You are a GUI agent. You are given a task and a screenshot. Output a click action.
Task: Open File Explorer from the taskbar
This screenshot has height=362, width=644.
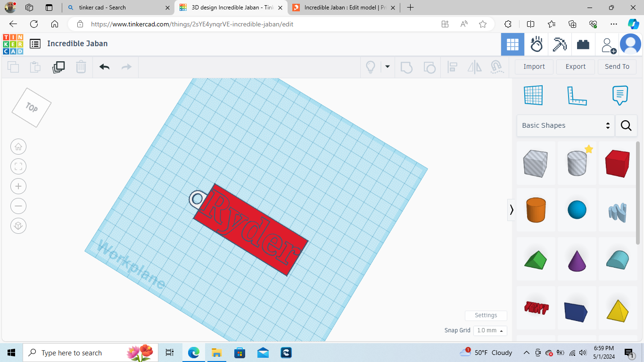click(x=216, y=353)
